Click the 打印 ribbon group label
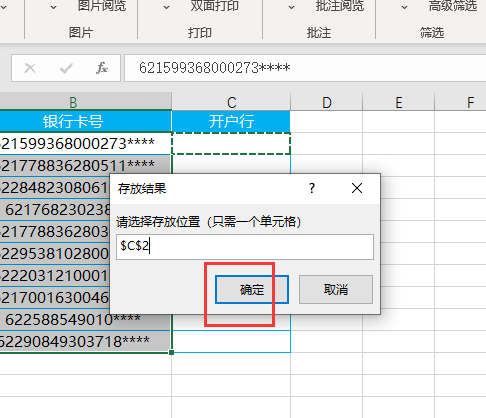 pos(200,33)
